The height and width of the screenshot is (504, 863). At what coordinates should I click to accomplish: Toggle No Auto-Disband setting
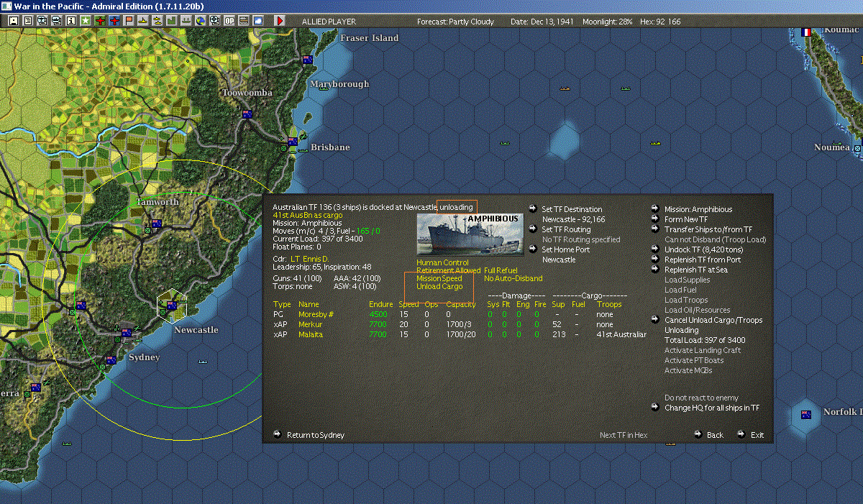pos(513,279)
